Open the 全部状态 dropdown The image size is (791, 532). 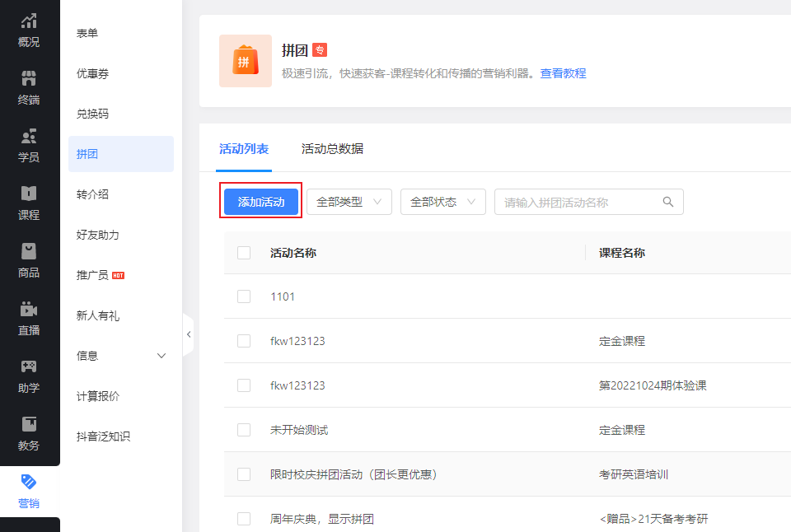point(443,202)
